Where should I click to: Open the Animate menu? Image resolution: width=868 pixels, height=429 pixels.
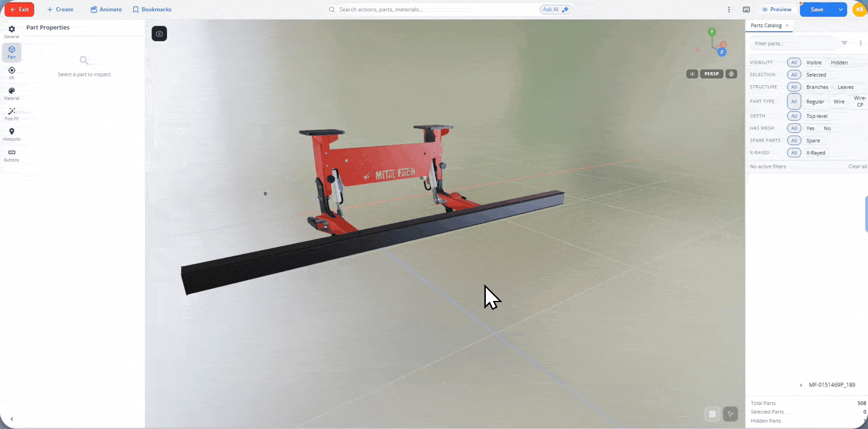click(106, 10)
